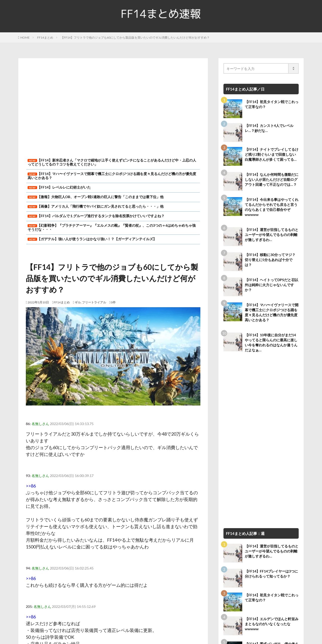322x644 pixels.
Task: Click >>86 anchor in post 205
Action: click(31, 617)
